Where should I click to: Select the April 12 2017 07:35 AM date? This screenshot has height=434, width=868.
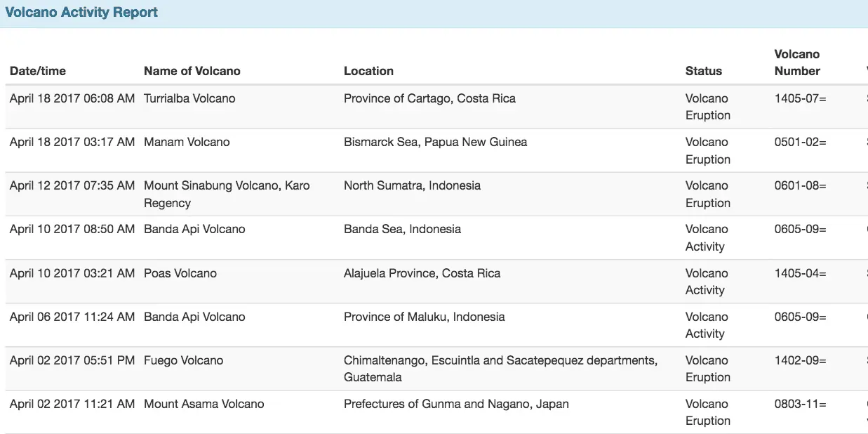coord(72,185)
